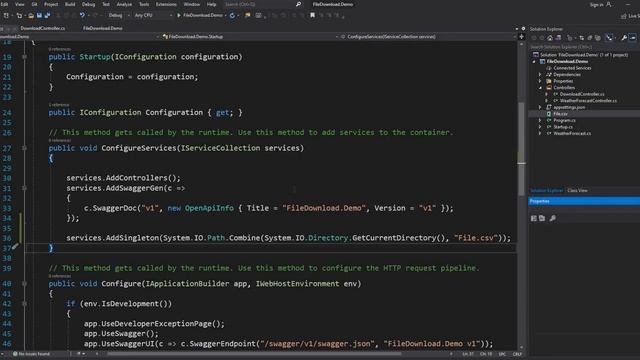Click the Undo arrow in toolbar
Screen dimensions: 640x360
click(82, 16)
